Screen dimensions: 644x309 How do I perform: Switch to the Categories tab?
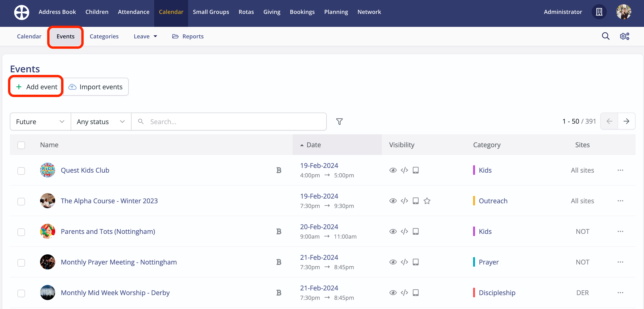point(104,37)
